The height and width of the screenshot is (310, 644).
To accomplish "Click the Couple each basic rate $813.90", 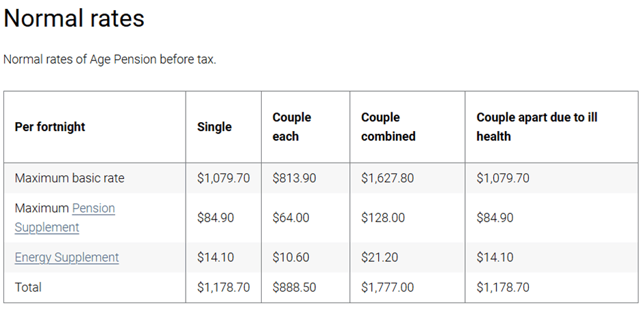I will tap(294, 178).
